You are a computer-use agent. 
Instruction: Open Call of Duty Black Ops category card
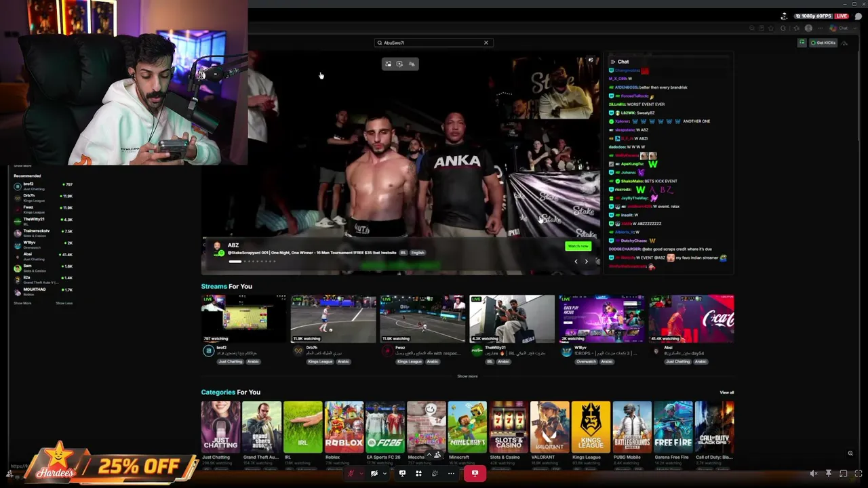(x=714, y=427)
